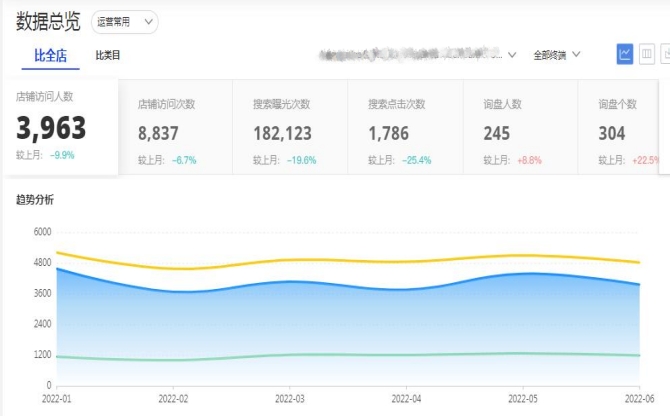Switch to the 比全店 tab

[50, 56]
